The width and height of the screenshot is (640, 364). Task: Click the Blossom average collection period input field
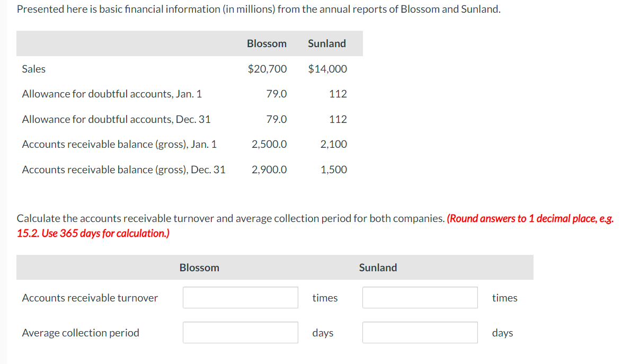pos(240,332)
